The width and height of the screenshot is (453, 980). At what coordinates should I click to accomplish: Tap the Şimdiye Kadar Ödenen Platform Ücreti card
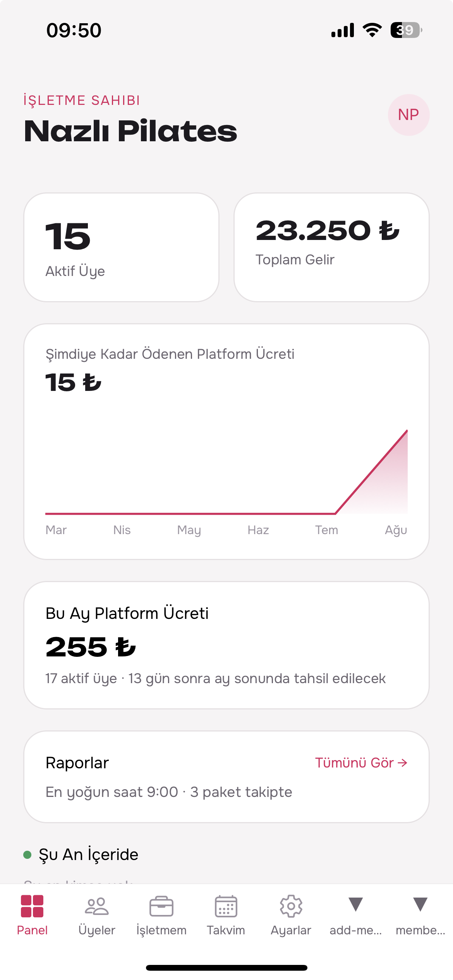point(226,442)
